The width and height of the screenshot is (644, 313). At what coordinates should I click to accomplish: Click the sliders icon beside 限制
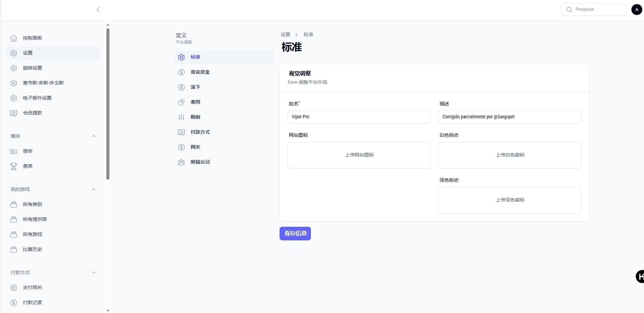[x=181, y=117]
